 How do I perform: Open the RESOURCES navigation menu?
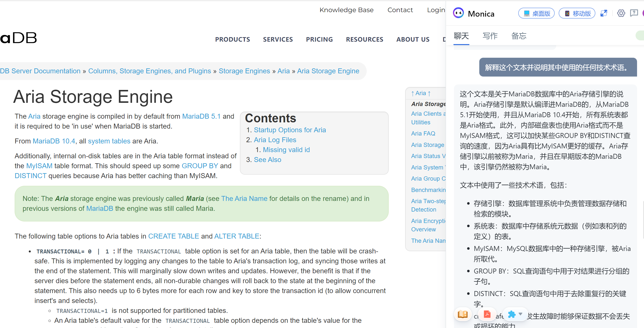[x=364, y=39]
